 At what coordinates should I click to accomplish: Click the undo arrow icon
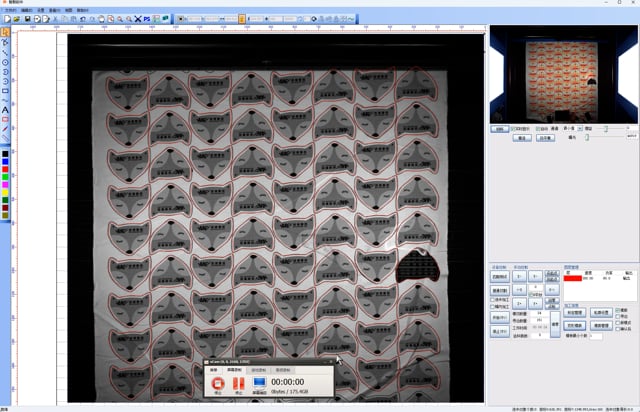tap(83, 19)
